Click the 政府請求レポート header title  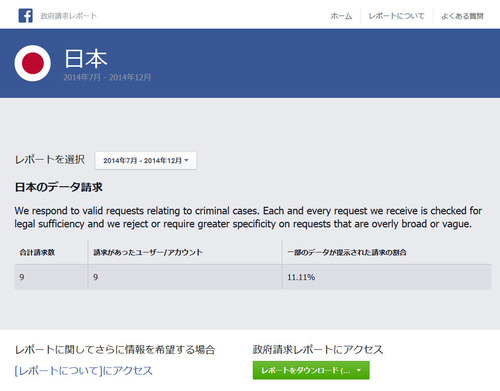(x=68, y=16)
